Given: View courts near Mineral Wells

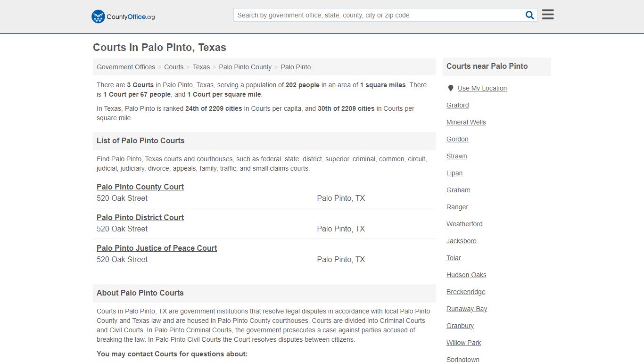Looking at the screenshot, I should (466, 122).
